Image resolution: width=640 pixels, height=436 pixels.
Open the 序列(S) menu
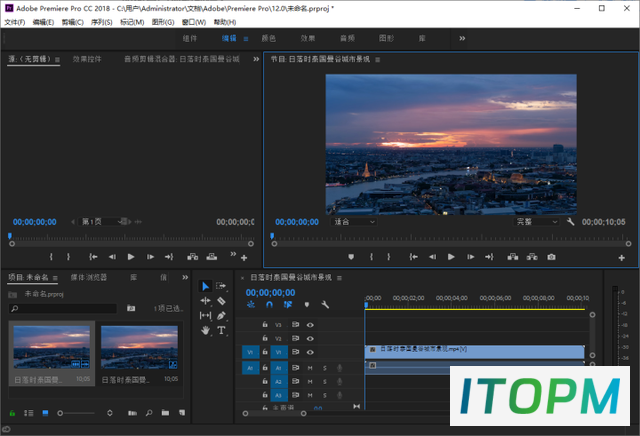(x=102, y=22)
